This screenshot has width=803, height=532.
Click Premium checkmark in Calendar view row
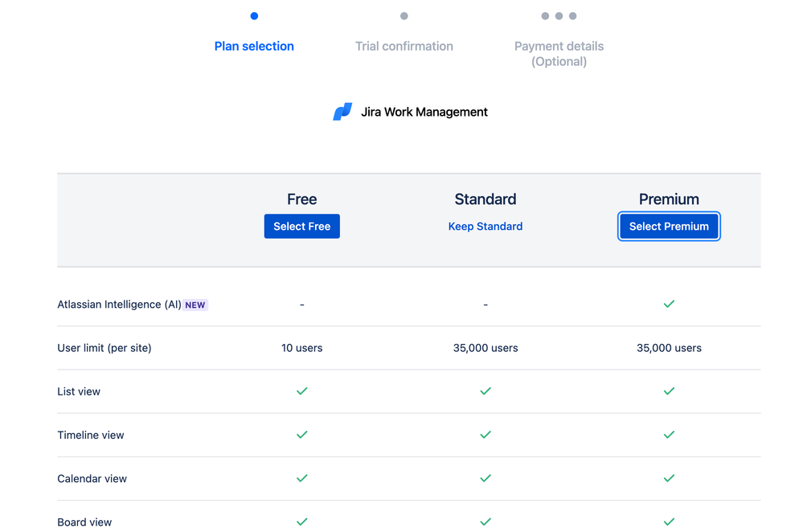tap(669, 478)
